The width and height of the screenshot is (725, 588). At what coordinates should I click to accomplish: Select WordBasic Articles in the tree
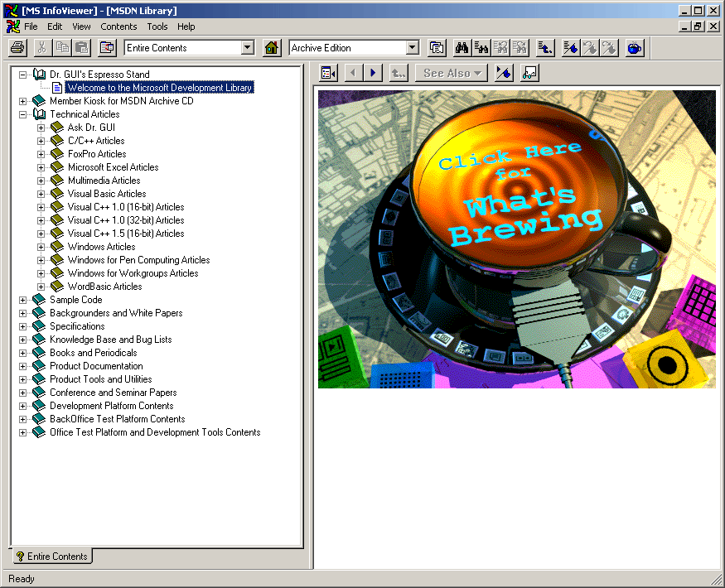click(105, 287)
